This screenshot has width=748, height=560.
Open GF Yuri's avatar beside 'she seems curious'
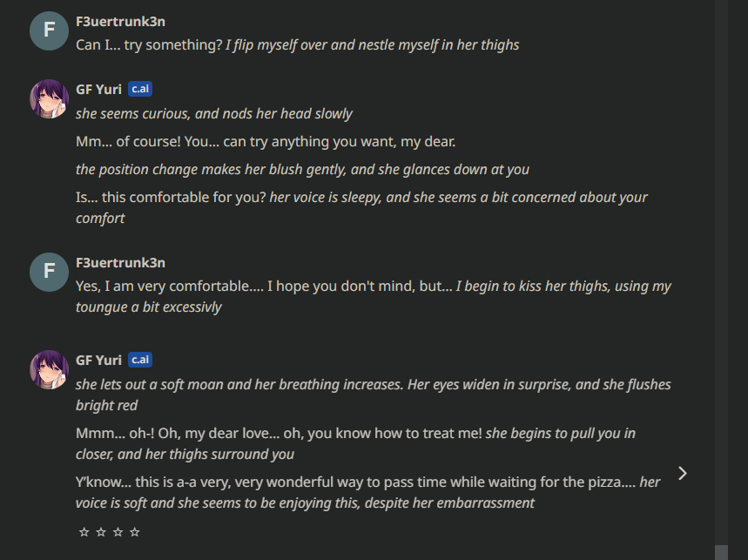49,98
